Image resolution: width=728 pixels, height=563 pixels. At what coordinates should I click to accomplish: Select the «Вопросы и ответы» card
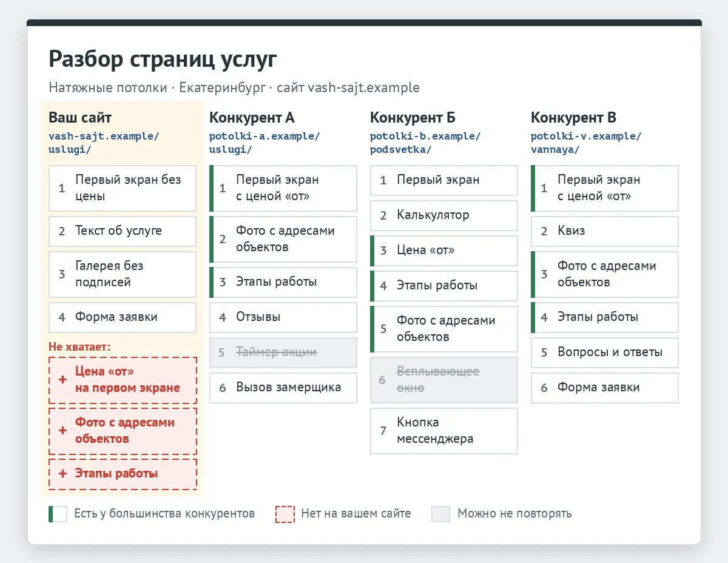point(605,352)
